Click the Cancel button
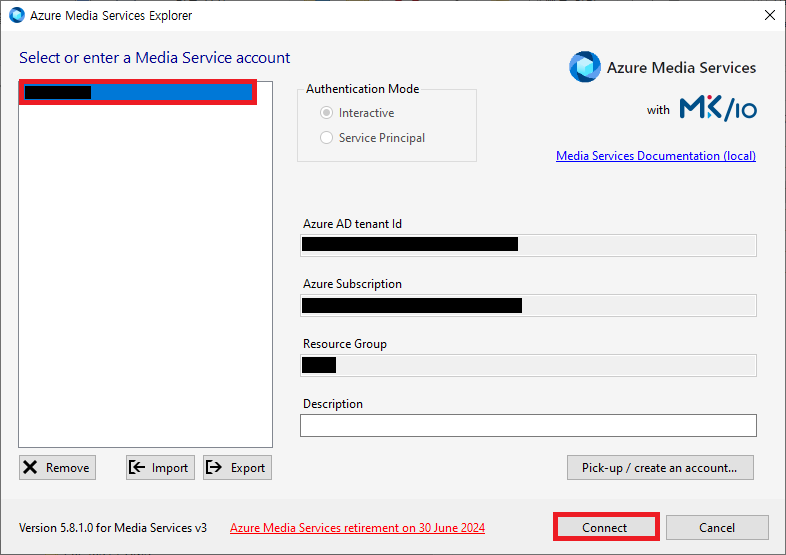This screenshot has height=555, width=786. (x=717, y=527)
